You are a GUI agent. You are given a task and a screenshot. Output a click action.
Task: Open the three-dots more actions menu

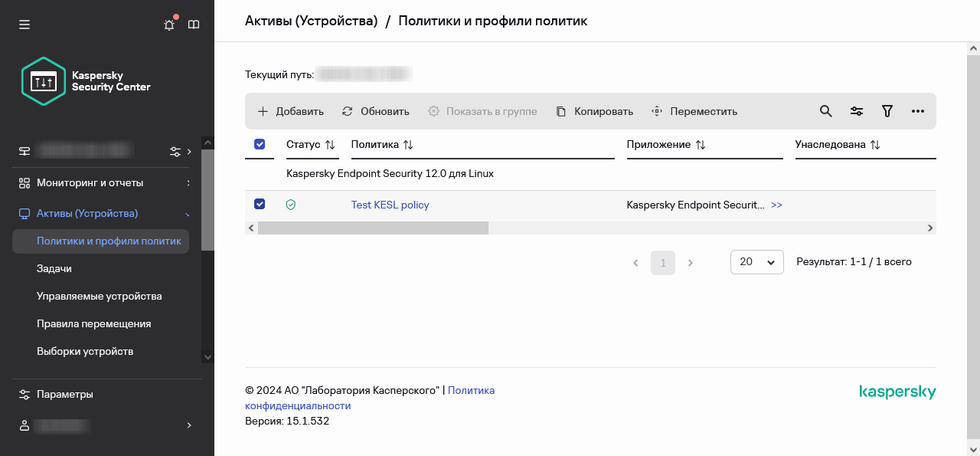pyautogui.click(x=918, y=111)
